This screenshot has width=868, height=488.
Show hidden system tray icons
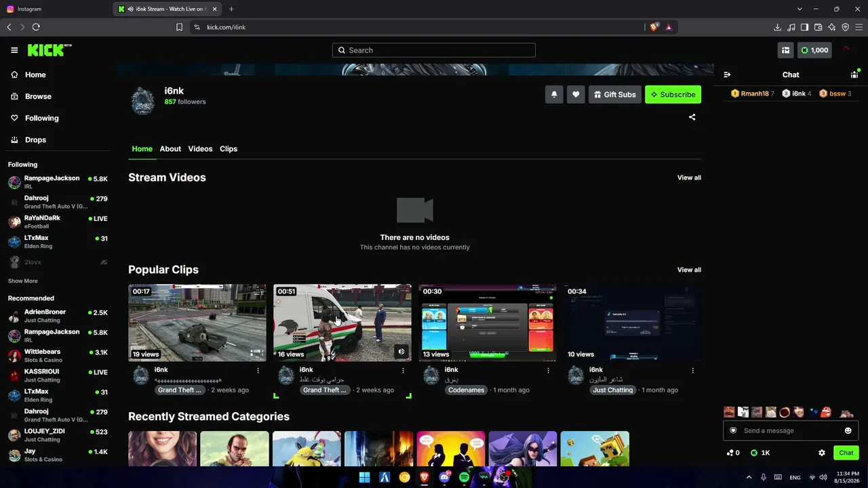coord(749,478)
